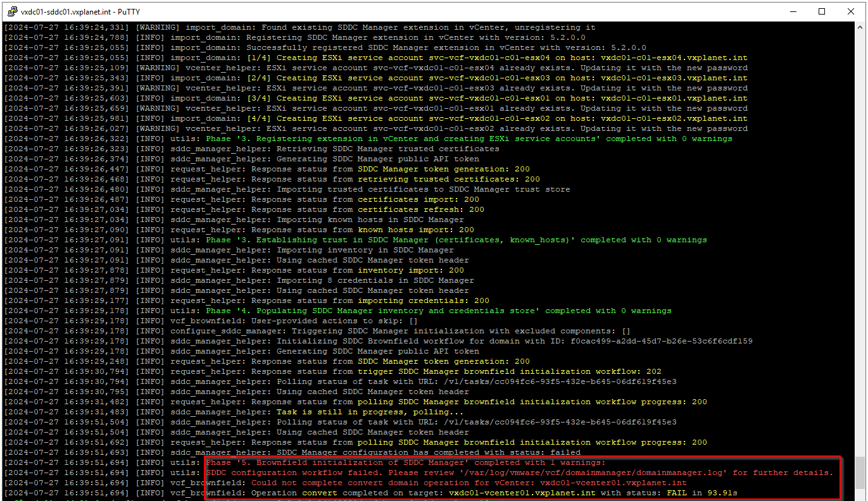Click 'Could not complete convert domain operation' error

(469, 483)
